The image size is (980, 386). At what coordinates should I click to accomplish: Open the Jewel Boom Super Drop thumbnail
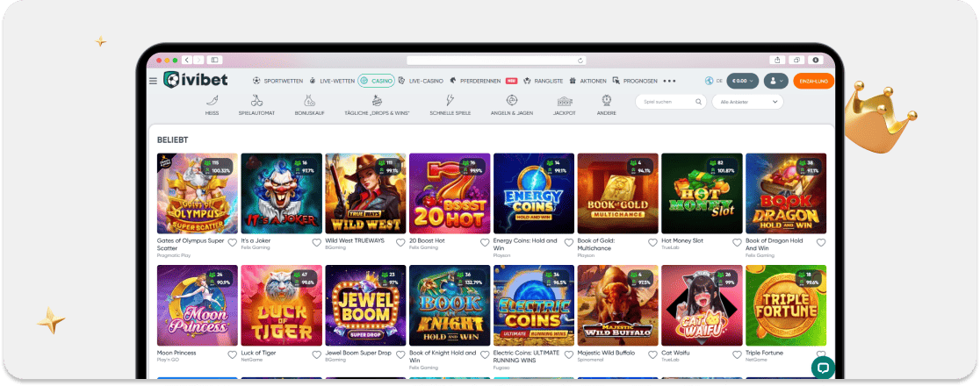pyautogui.click(x=365, y=305)
